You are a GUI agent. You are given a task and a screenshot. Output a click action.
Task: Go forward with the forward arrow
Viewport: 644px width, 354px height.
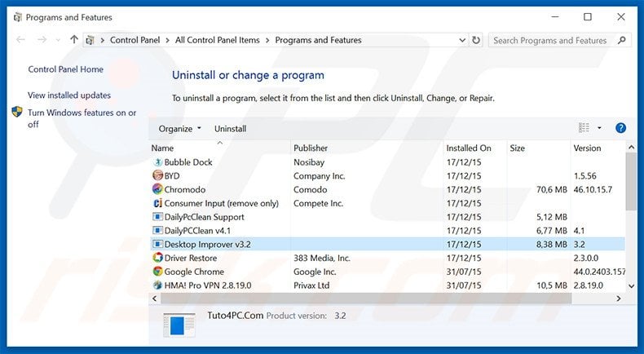pos(42,40)
